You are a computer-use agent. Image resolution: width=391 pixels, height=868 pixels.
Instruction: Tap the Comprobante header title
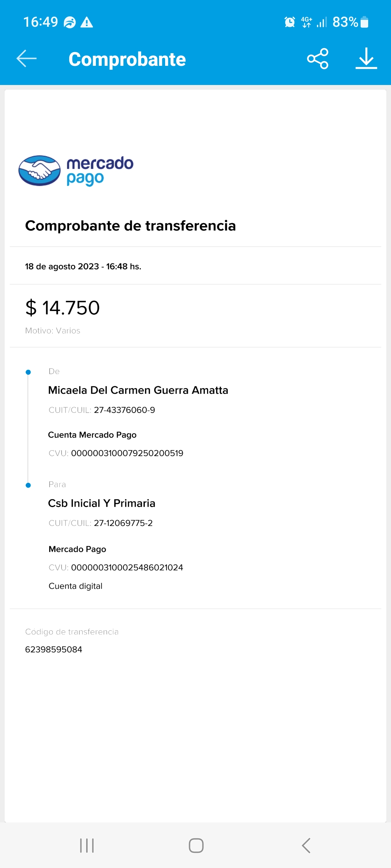(127, 59)
